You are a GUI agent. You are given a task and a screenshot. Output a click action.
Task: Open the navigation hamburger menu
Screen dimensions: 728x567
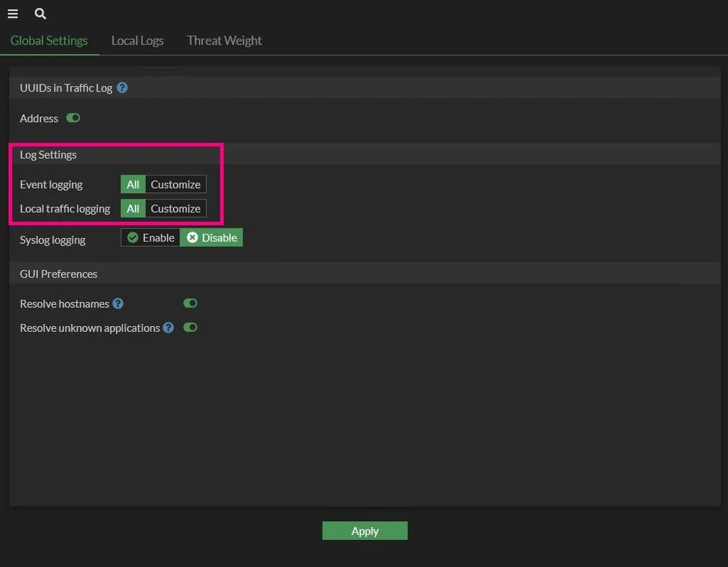coord(12,13)
